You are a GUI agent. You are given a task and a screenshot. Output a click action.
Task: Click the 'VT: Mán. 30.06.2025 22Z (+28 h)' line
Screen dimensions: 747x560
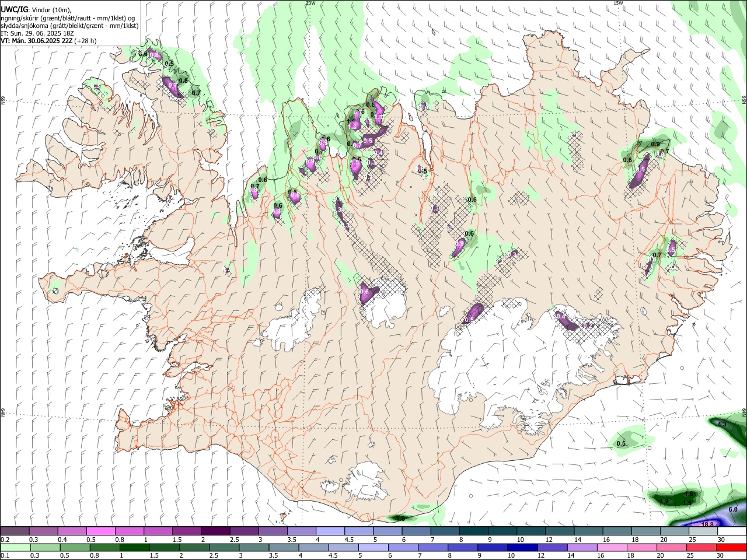click(x=49, y=41)
